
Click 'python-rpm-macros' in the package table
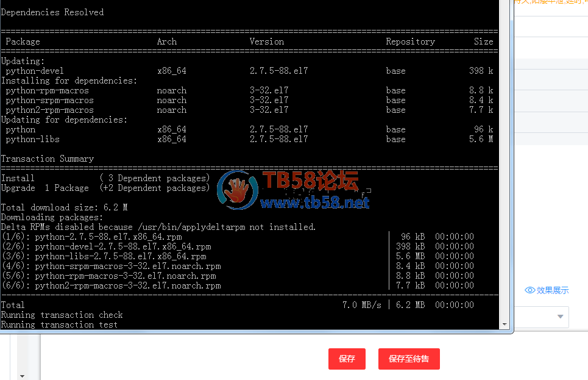[47, 90]
